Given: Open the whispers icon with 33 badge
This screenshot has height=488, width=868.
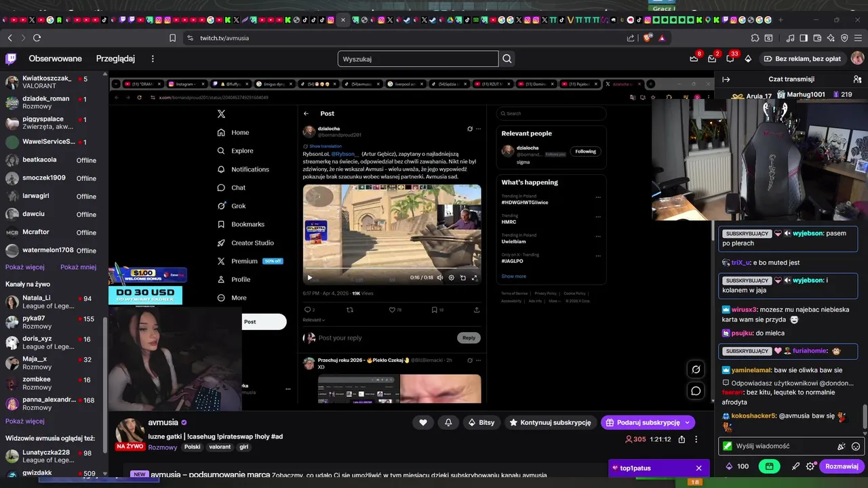Looking at the screenshot, I should tap(730, 59).
